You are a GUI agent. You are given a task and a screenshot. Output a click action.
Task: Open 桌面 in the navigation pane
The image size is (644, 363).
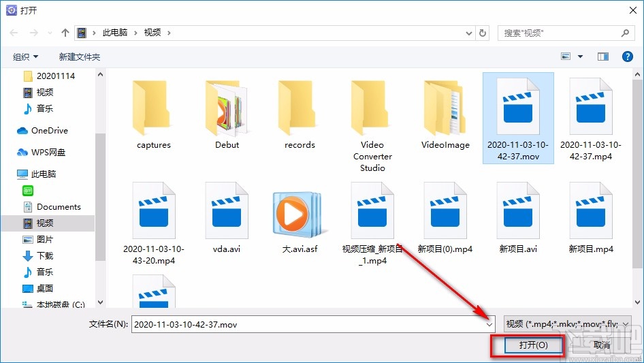point(38,289)
